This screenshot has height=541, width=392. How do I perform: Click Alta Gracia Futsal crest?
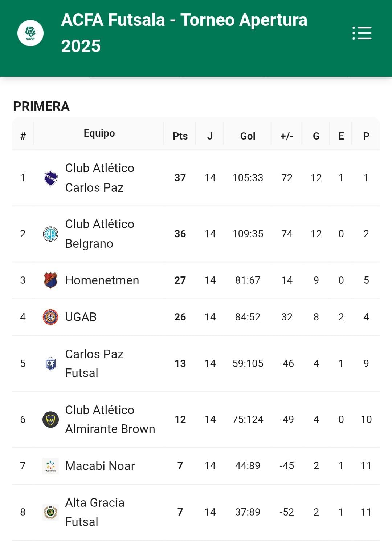[50, 512]
